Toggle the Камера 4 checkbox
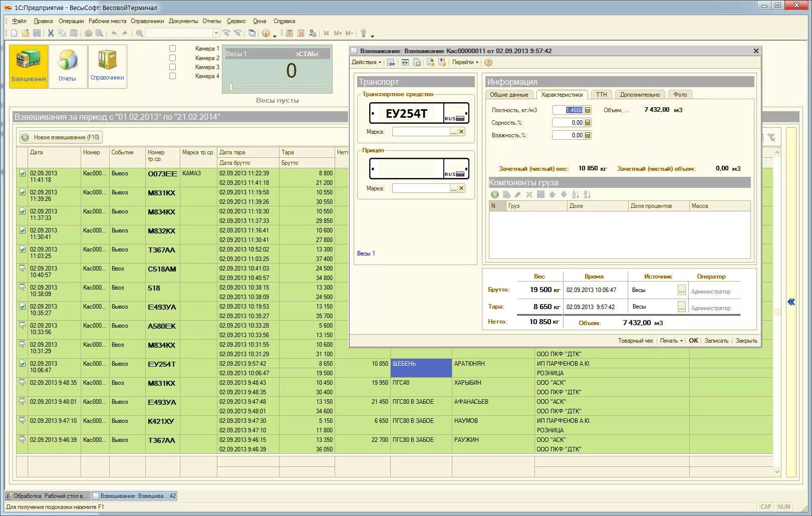812x516 pixels. coord(172,76)
